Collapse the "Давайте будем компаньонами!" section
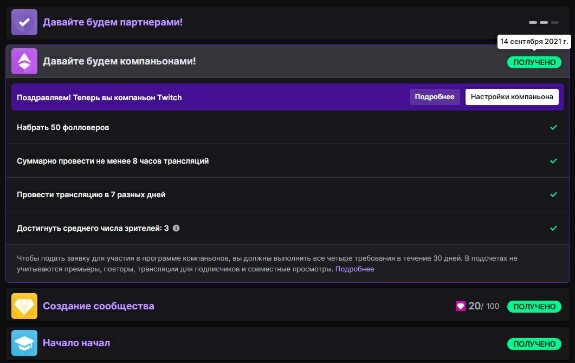This screenshot has height=363, width=575. 288,61
